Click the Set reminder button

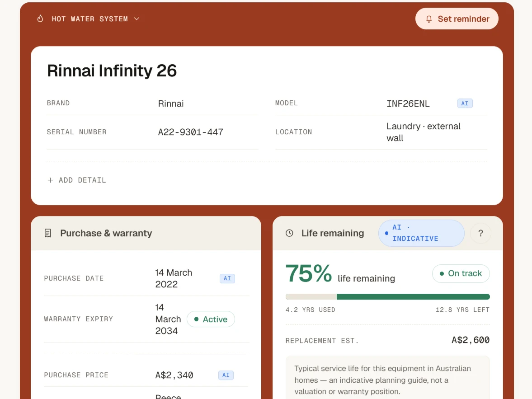(457, 19)
